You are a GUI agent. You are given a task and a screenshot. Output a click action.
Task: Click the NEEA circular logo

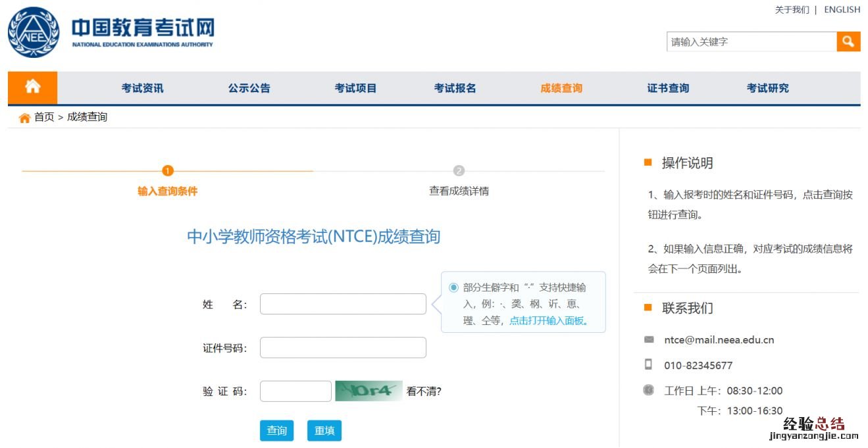click(x=34, y=32)
